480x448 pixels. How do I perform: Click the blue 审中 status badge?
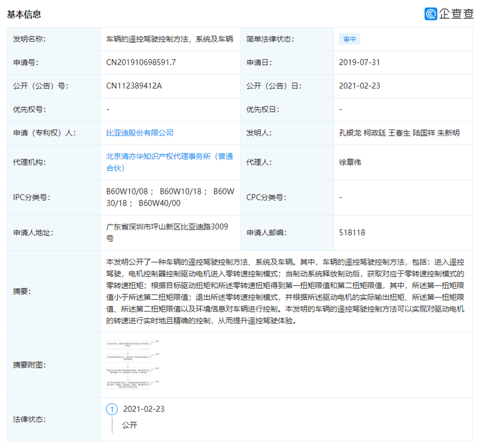click(349, 39)
